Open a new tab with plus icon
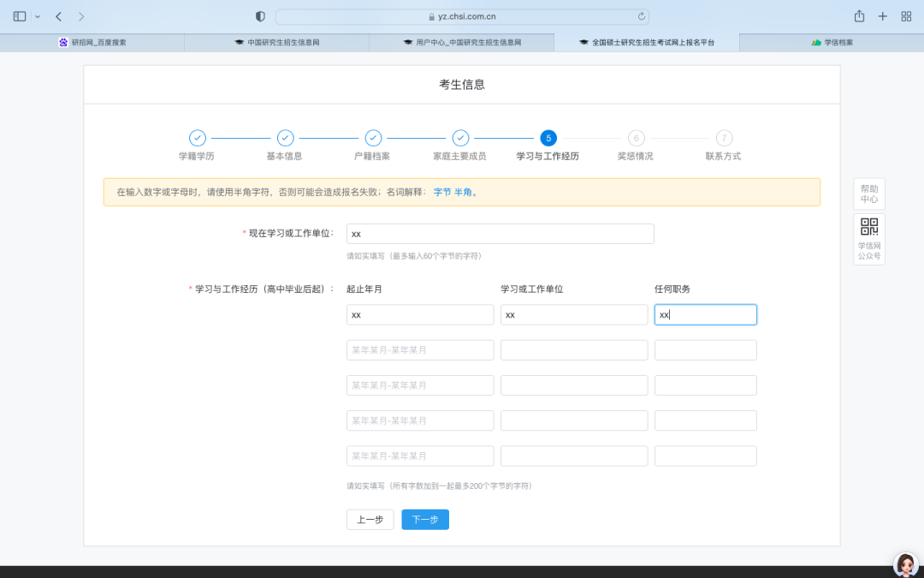The image size is (924, 578). coord(883,16)
